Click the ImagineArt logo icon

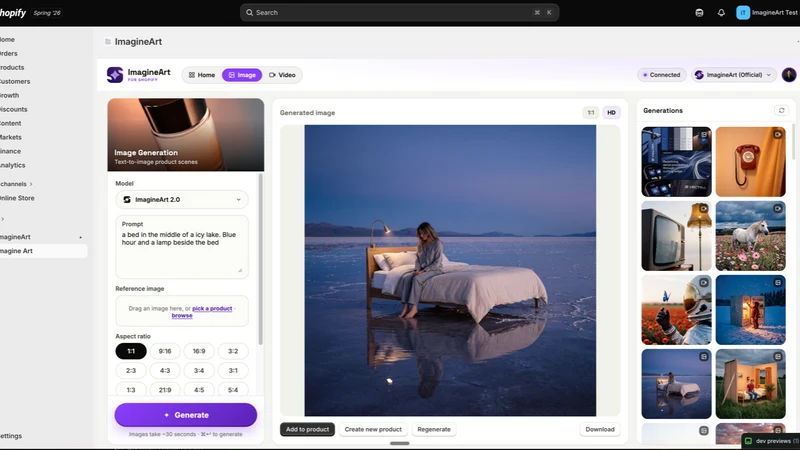coord(115,74)
